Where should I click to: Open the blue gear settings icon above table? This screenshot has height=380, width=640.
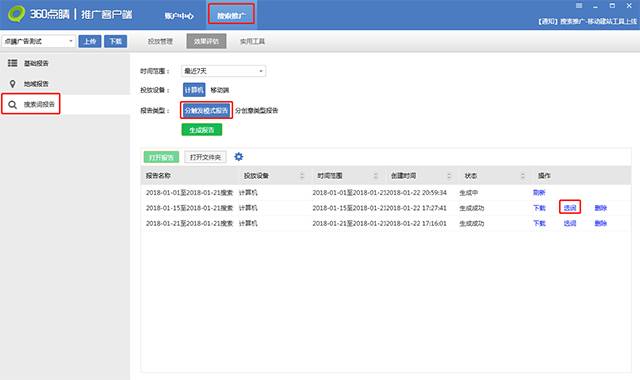point(238,157)
